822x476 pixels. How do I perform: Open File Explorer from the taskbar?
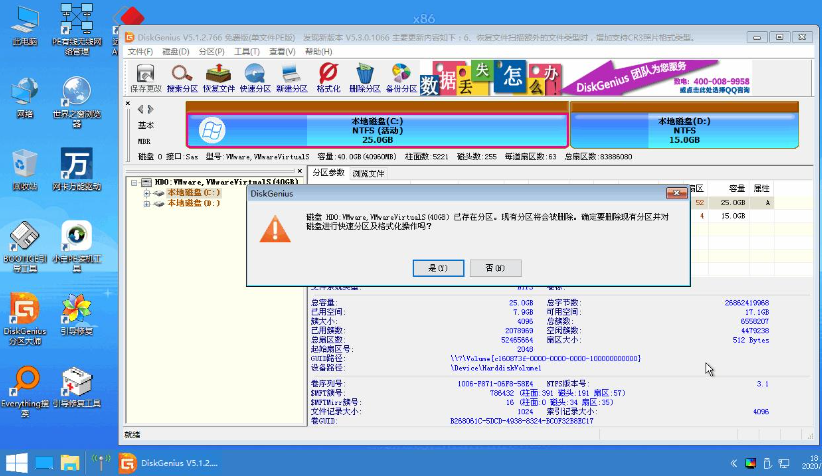click(x=70, y=463)
